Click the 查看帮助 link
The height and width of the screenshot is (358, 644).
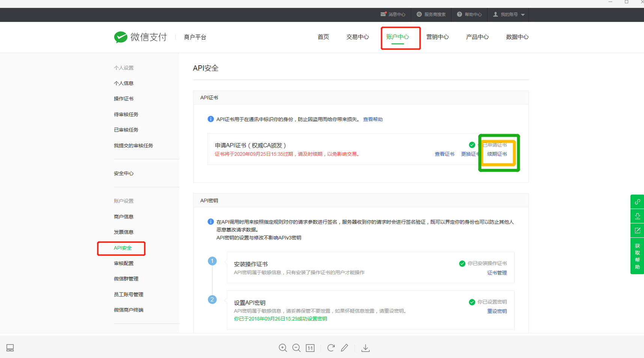[x=373, y=119]
